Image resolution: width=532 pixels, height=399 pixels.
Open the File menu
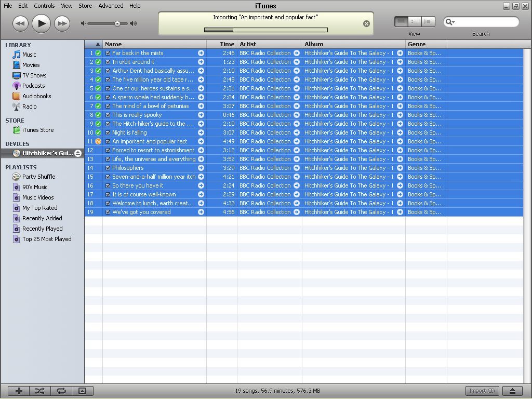[x=8, y=6]
